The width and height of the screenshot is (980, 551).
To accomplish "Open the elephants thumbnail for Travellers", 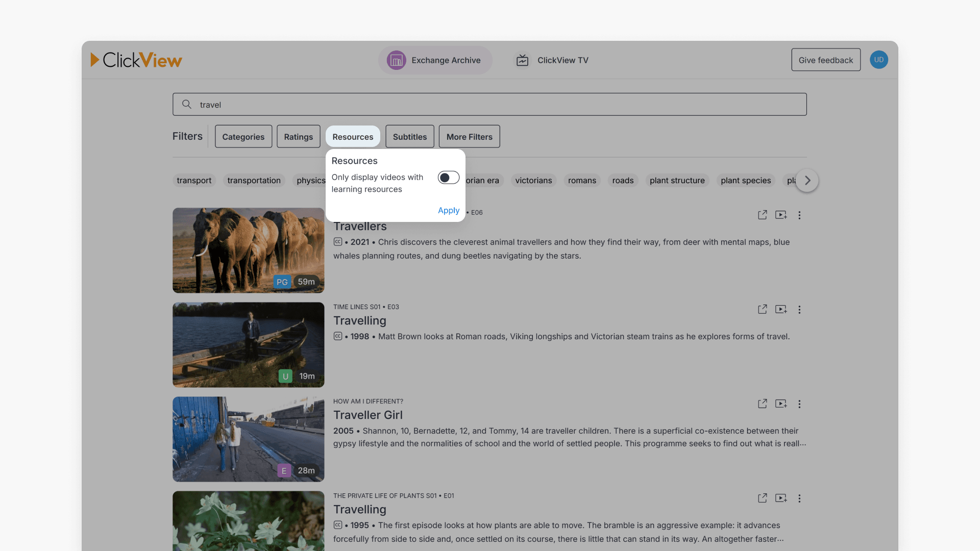I will coord(248,250).
